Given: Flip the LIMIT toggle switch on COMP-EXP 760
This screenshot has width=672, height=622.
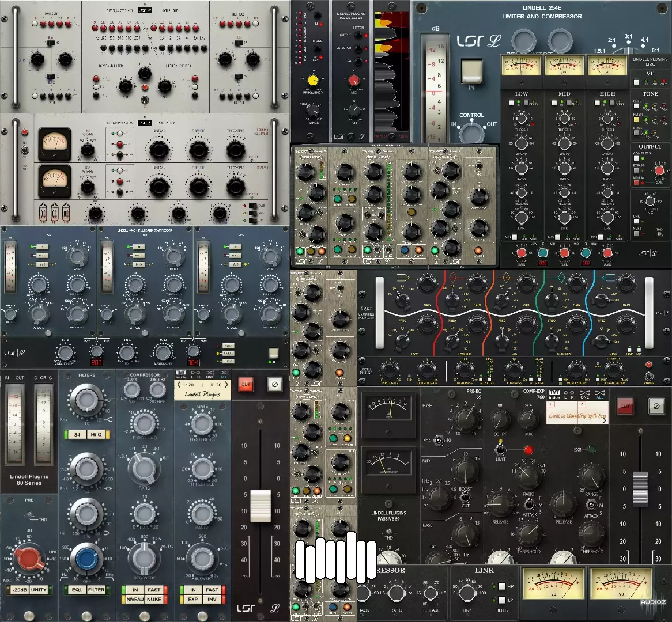Looking at the screenshot, I should [500, 450].
